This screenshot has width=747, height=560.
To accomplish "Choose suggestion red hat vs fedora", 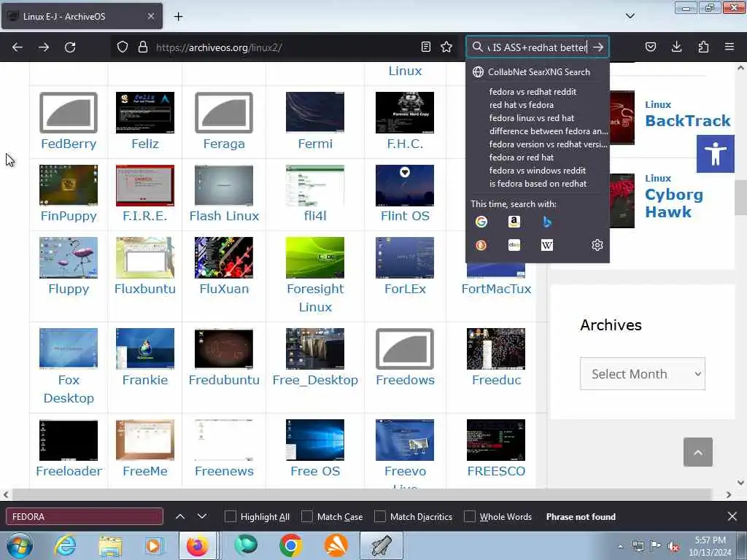I will pos(521,105).
